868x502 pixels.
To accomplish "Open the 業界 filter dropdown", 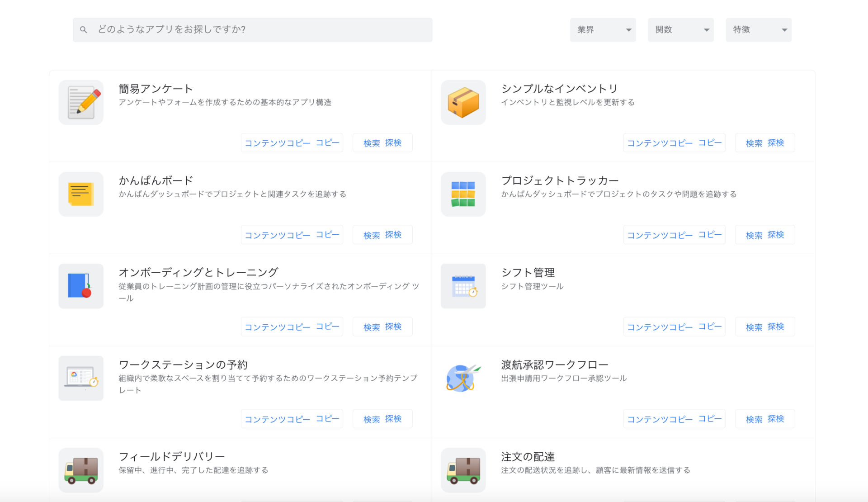I will (x=603, y=29).
